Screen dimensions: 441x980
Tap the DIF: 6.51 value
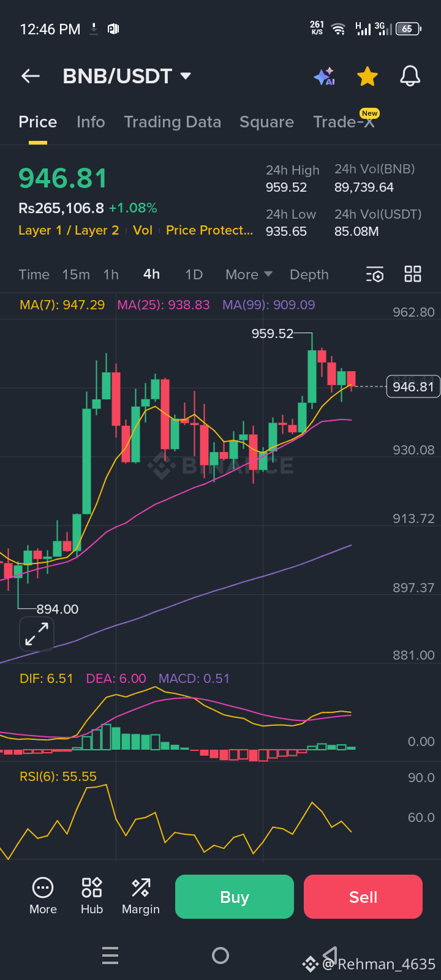[x=47, y=679]
